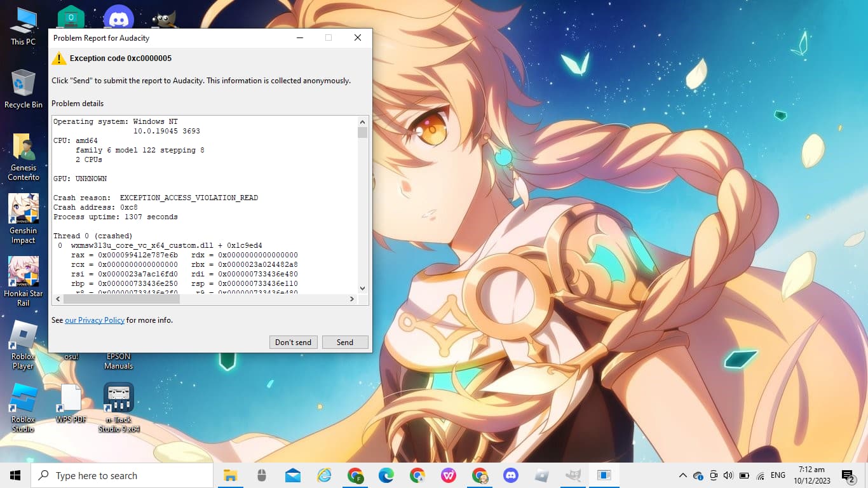Select the This PC desktop icon

point(24,27)
